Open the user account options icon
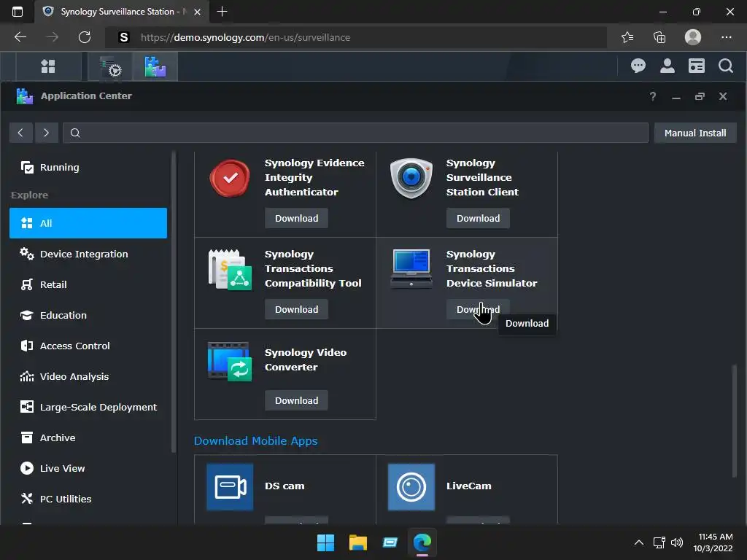This screenshot has width=747, height=560. point(667,66)
